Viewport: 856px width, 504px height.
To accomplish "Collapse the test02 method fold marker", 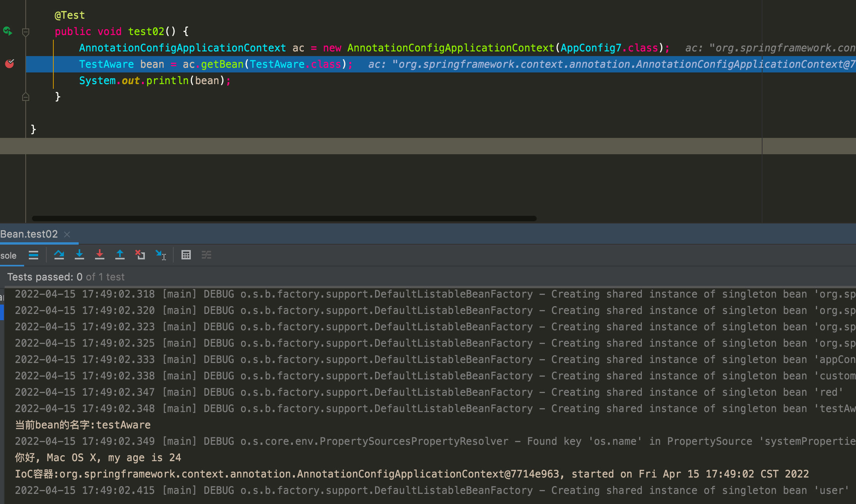I will (x=26, y=32).
